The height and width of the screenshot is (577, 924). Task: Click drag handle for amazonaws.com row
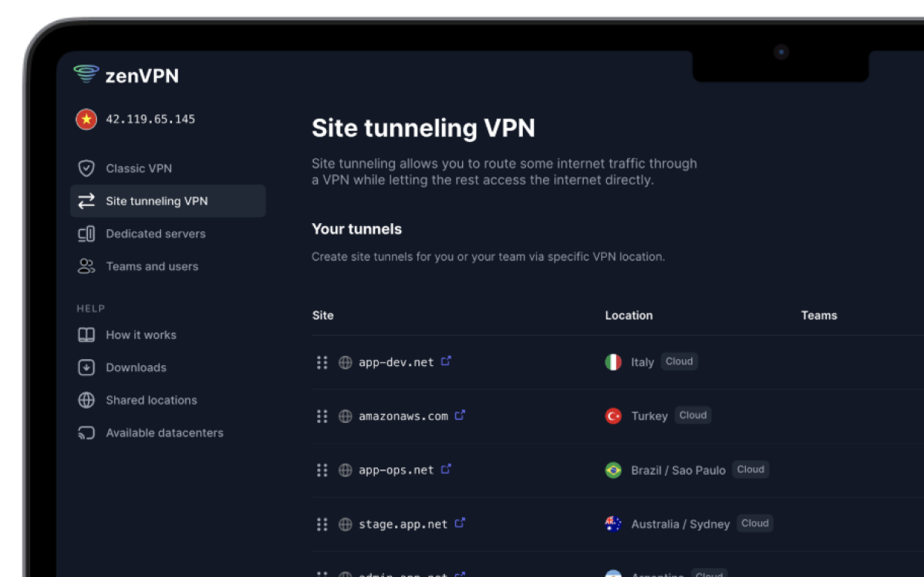(322, 416)
